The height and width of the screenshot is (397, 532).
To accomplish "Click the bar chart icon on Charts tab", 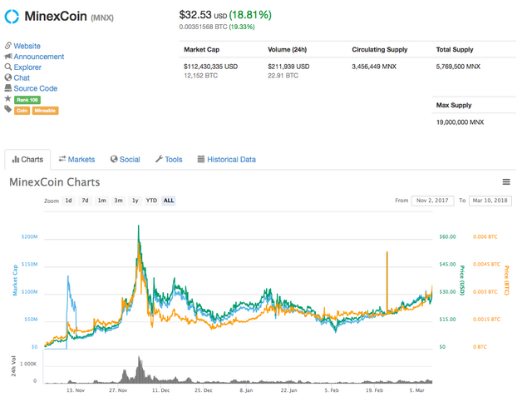I will (15, 159).
